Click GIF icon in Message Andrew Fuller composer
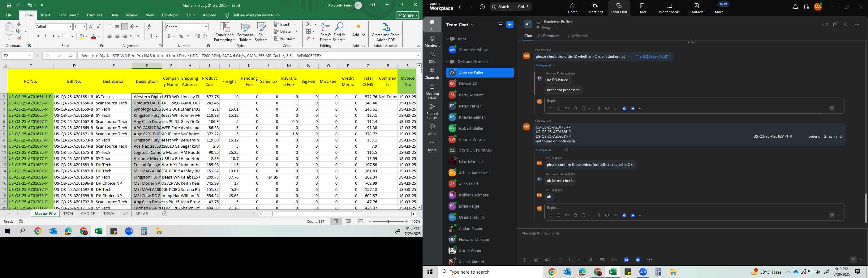 tap(548, 260)
